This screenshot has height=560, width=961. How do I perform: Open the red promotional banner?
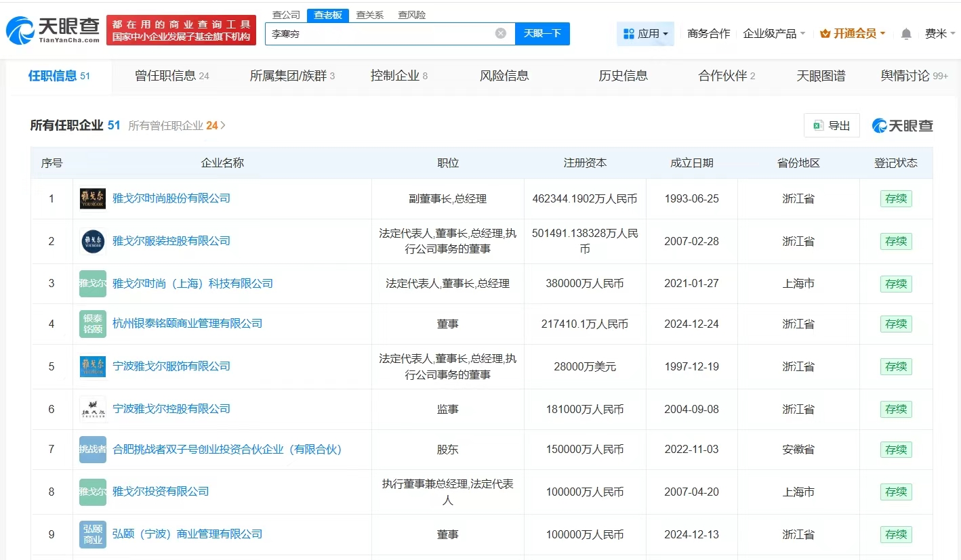coord(181,30)
